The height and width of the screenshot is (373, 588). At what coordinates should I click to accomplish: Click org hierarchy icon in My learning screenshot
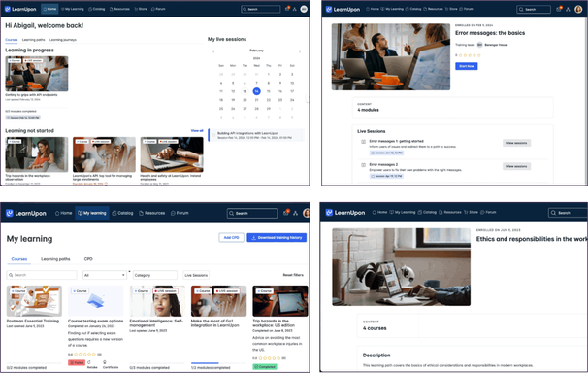click(x=296, y=213)
